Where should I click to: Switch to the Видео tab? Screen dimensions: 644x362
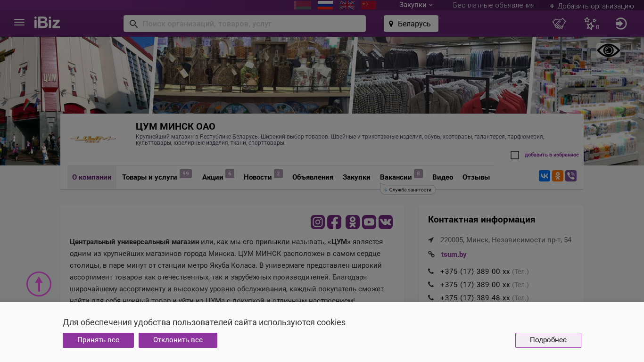[443, 177]
